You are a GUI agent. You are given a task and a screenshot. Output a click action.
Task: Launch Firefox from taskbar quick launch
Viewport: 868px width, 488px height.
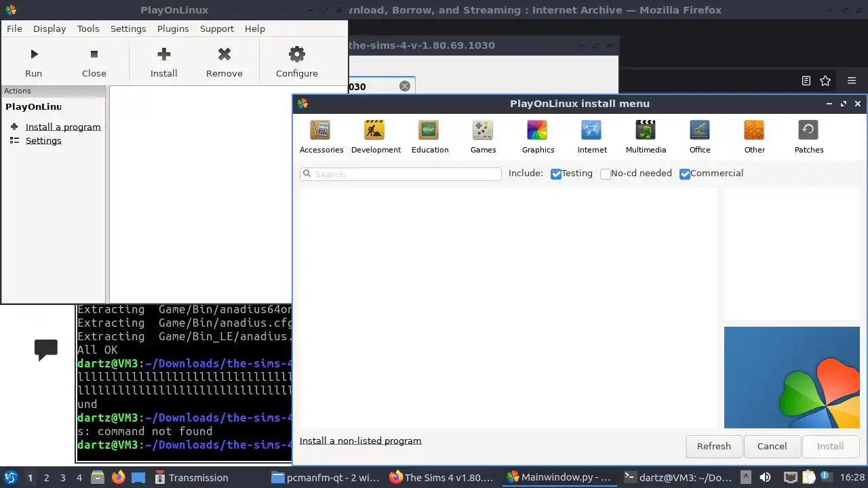pos(118,477)
